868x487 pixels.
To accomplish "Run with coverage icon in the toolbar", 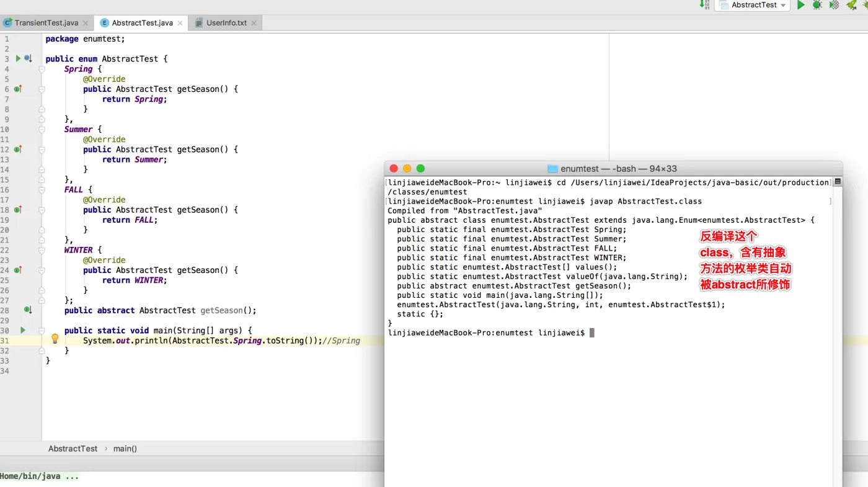I will point(835,5).
